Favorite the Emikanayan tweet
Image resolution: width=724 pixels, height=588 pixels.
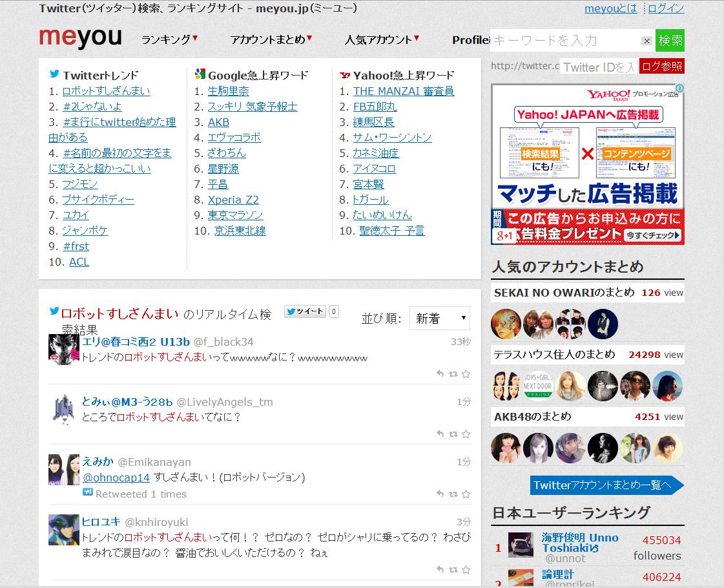coord(466,494)
